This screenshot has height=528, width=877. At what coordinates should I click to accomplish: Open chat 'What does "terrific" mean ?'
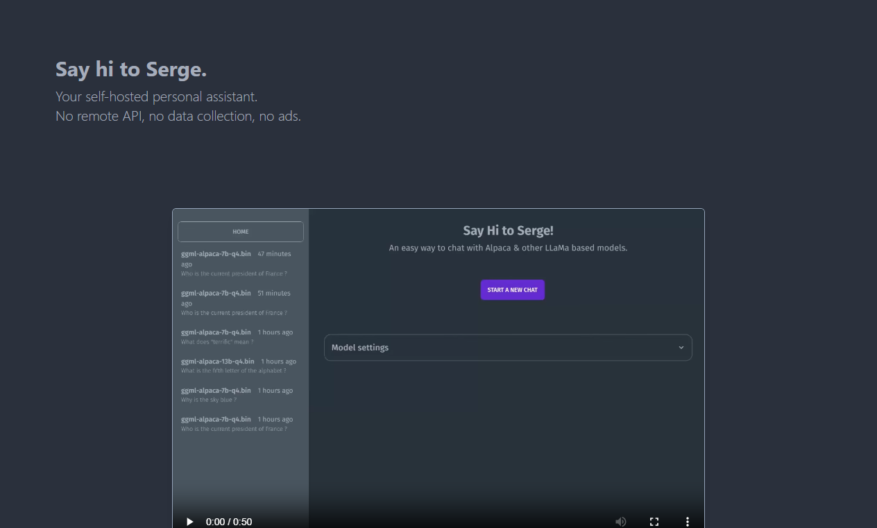(239, 337)
